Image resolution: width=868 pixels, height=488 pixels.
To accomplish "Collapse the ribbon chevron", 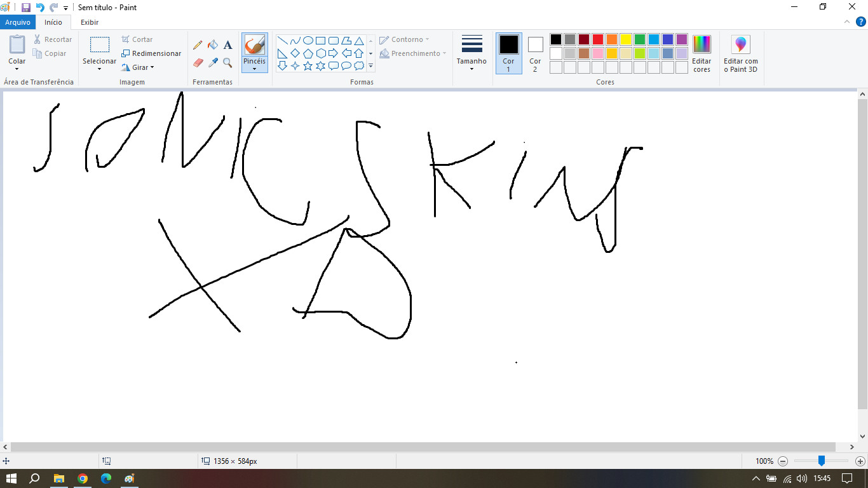I will click(x=847, y=22).
